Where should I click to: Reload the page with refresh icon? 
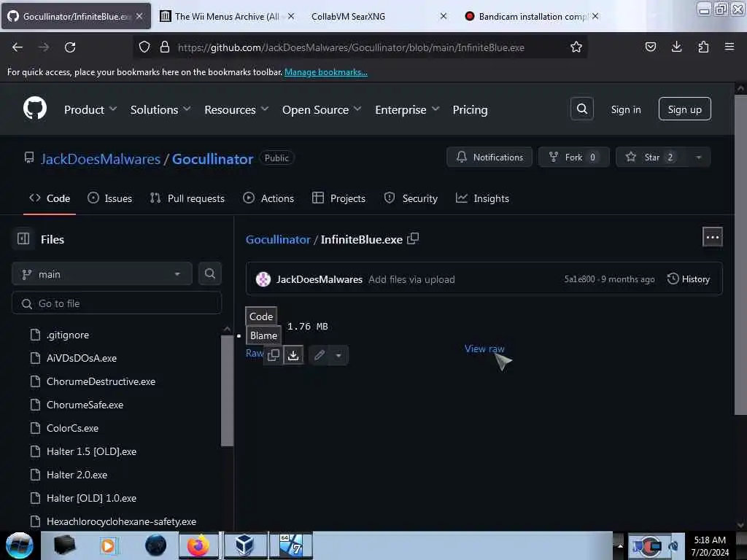[x=70, y=47]
